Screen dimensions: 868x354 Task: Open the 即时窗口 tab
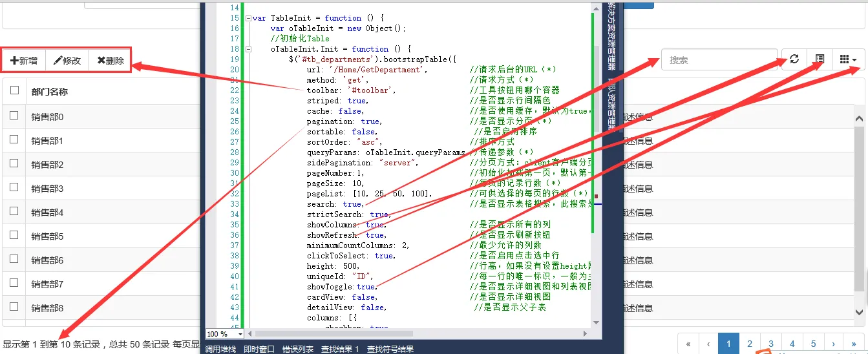point(259,349)
